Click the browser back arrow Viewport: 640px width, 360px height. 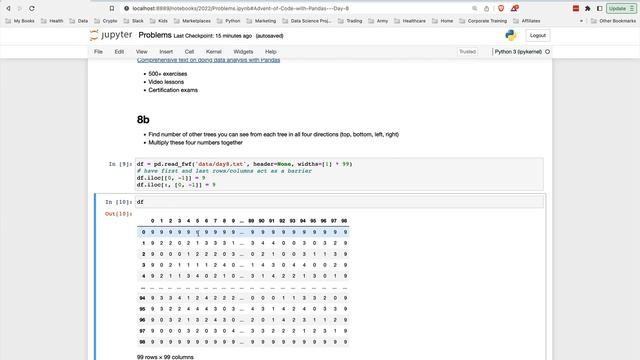click(x=8, y=8)
